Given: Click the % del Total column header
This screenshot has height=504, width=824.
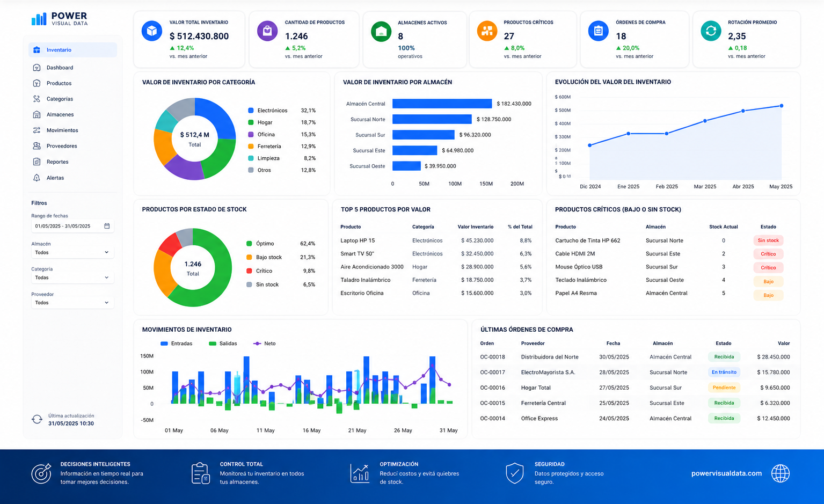Looking at the screenshot, I should pos(520,227).
